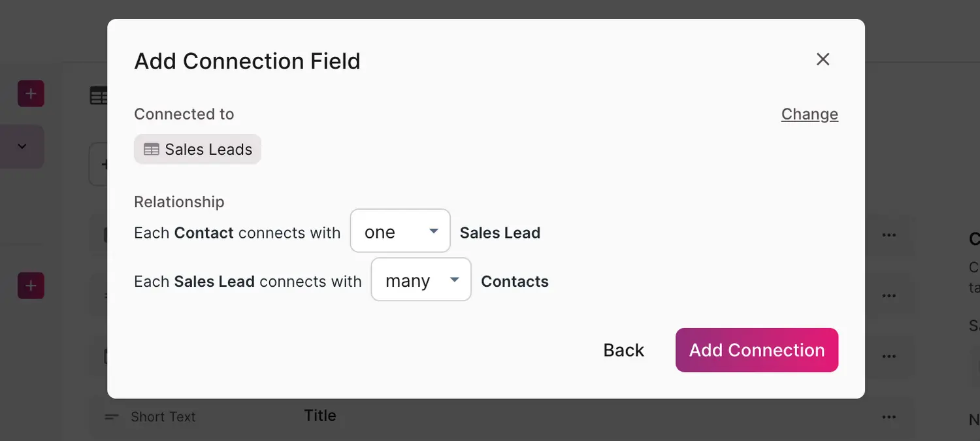Open three-dot menu right of Add Connection button
Viewport: 980px width, 441px height.
coord(889,356)
